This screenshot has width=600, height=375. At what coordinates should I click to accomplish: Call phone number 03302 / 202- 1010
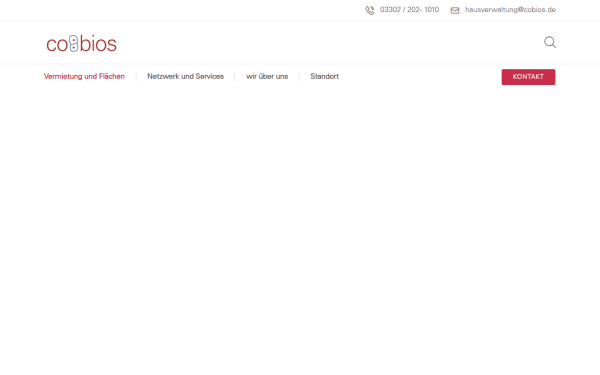(x=409, y=10)
